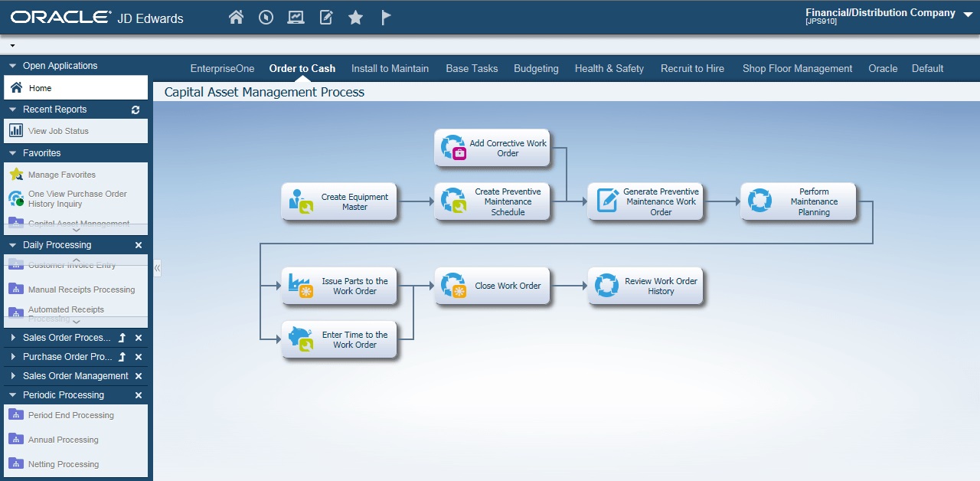Viewport: 980px width, 481px height.
Task: Click the Oracle JD Edwards logo
Action: coord(97,18)
